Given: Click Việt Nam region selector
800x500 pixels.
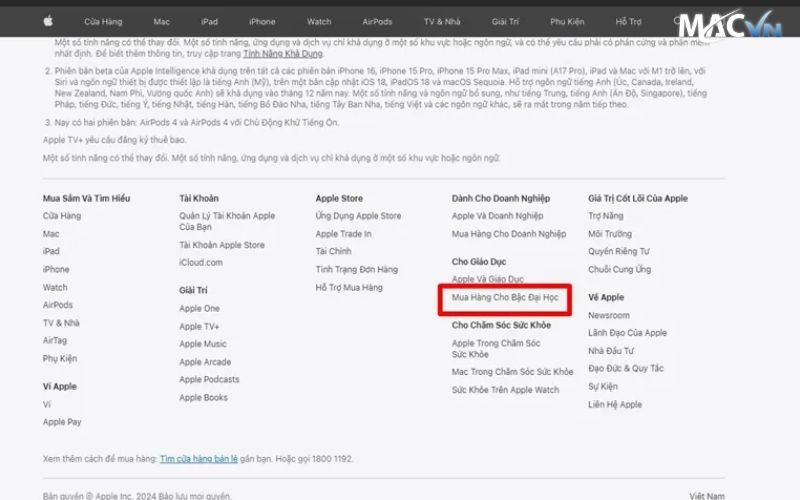Looking at the screenshot, I should click(x=707, y=496).
